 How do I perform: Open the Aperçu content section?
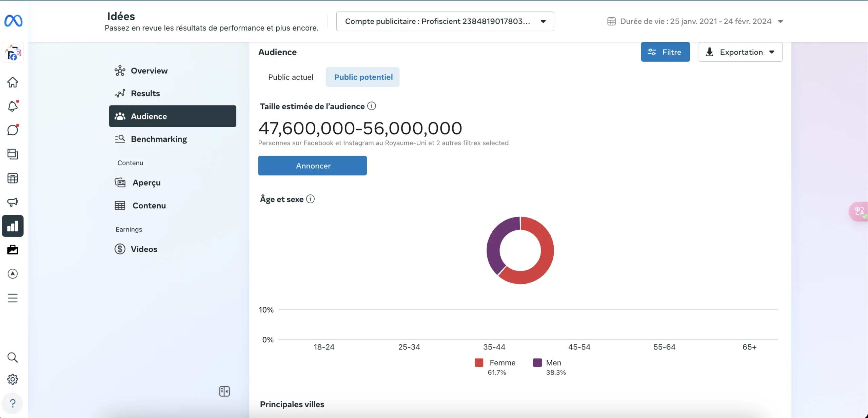(x=173, y=183)
